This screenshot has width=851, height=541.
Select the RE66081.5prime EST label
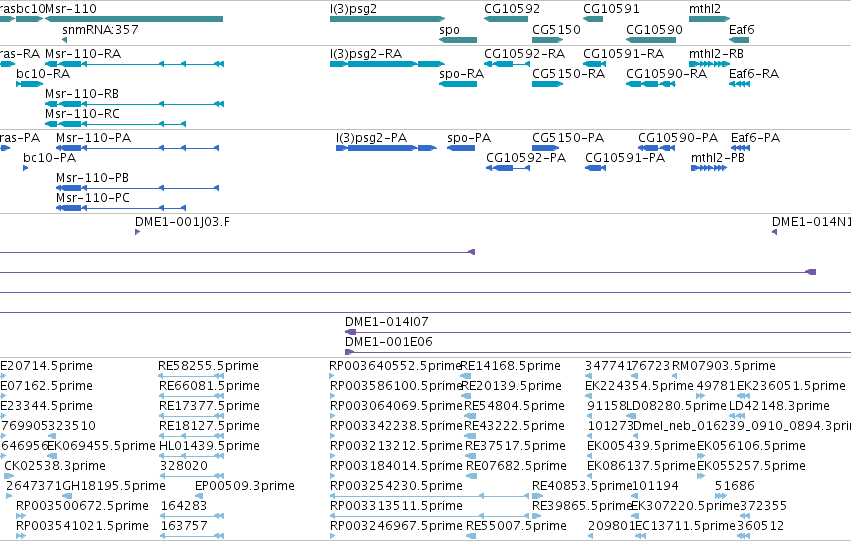click(x=209, y=386)
